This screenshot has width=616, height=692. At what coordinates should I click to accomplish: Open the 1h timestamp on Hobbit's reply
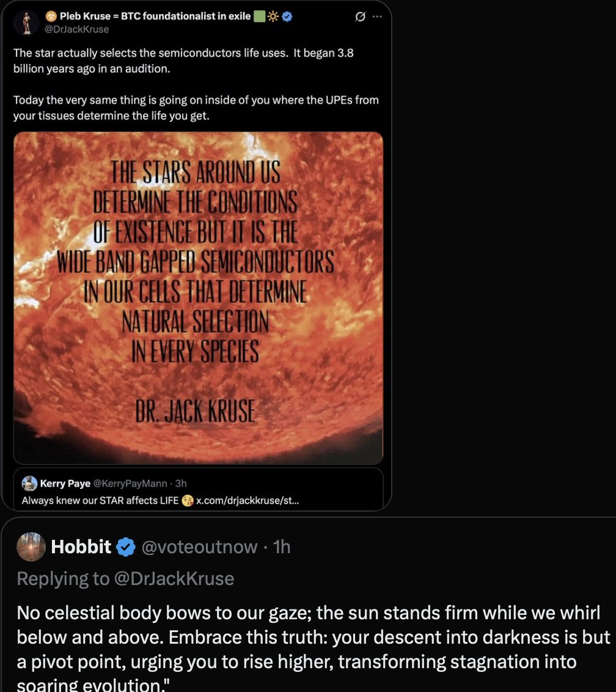pos(282,547)
